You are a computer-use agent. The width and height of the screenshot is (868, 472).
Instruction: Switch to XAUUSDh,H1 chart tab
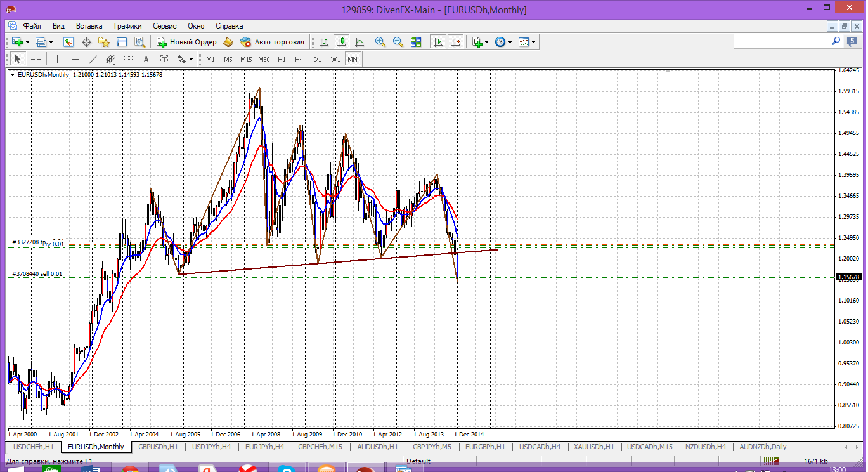594,447
